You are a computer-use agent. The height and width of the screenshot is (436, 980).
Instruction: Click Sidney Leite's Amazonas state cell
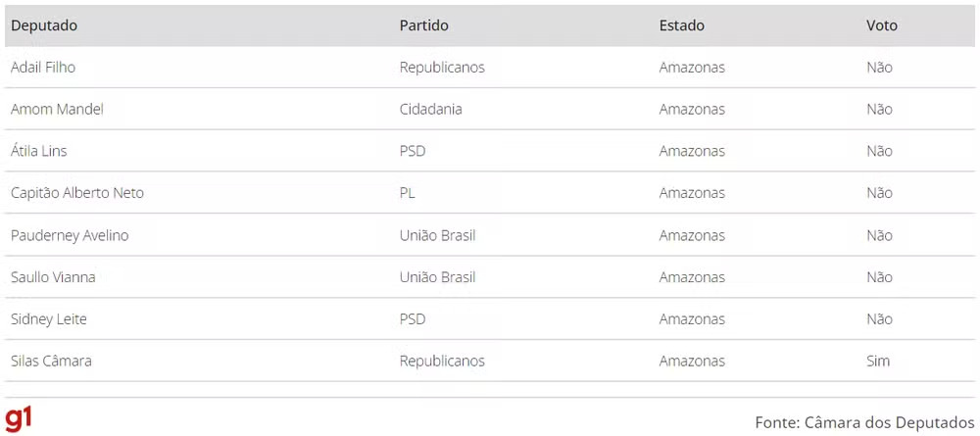pos(692,319)
